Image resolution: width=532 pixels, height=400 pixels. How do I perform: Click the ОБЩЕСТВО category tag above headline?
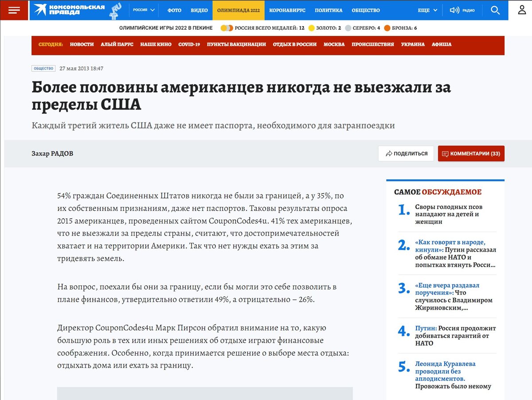(43, 68)
